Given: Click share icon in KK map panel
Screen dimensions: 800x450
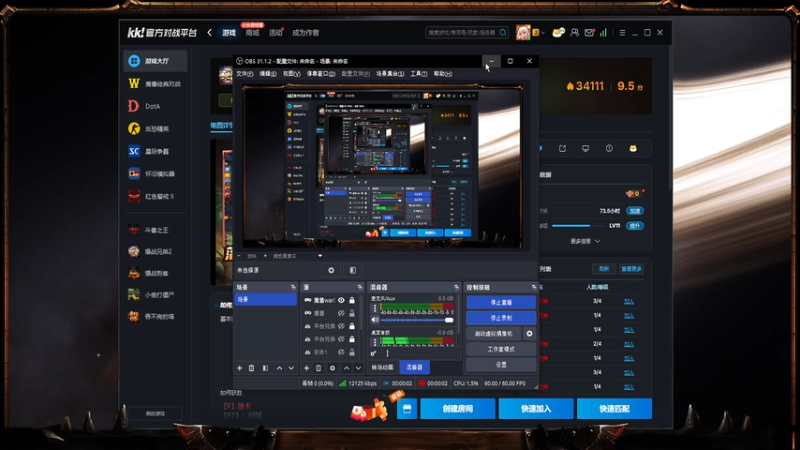Looking at the screenshot, I should pyautogui.click(x=562, y=148).
